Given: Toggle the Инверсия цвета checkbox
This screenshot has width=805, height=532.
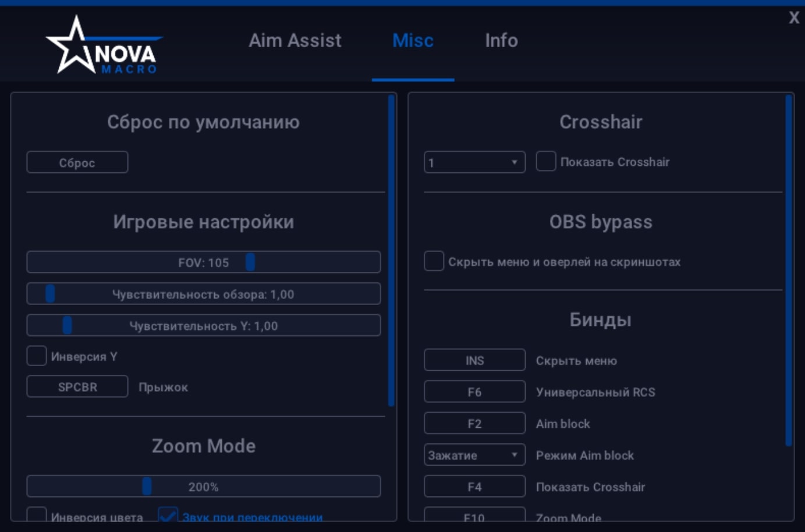Looking at the screenshot, I should (x=37, y=514).
